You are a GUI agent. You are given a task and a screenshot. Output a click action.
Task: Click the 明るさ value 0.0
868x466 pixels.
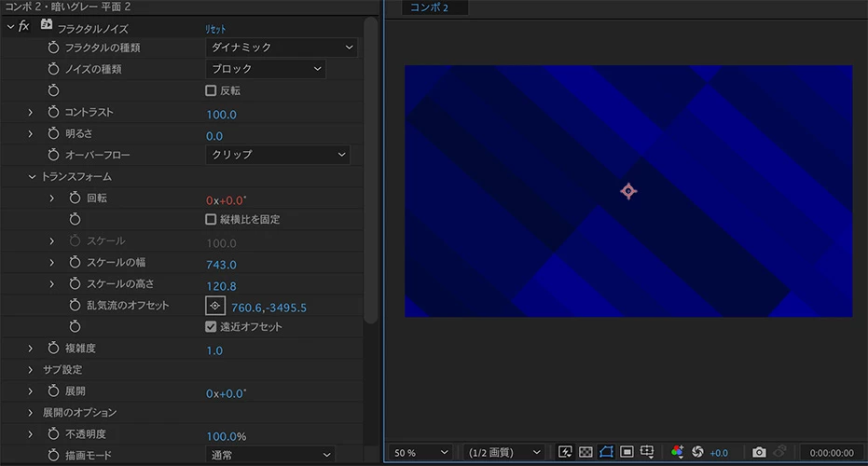click(214, 136)
